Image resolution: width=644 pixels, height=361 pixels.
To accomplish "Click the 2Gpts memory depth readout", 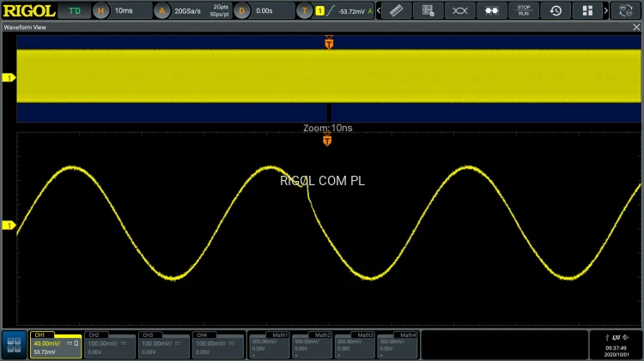I will point(220,7).
